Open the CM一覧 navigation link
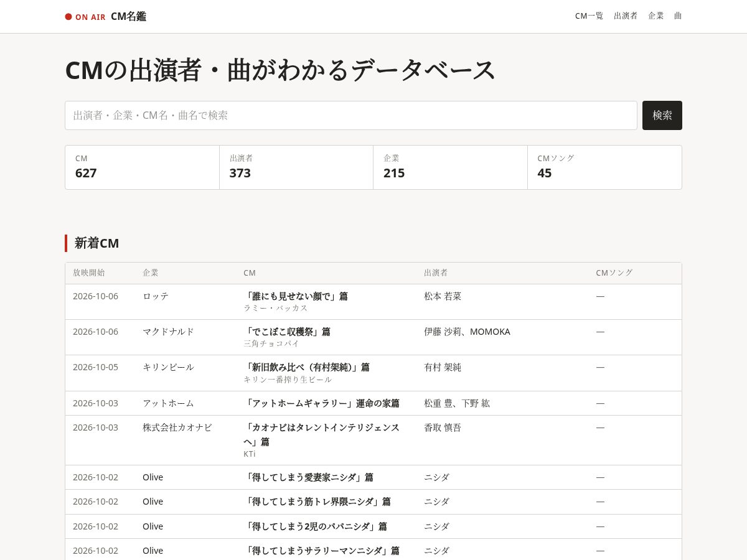This screenshot has height=560, width=747. pos(589,16)
